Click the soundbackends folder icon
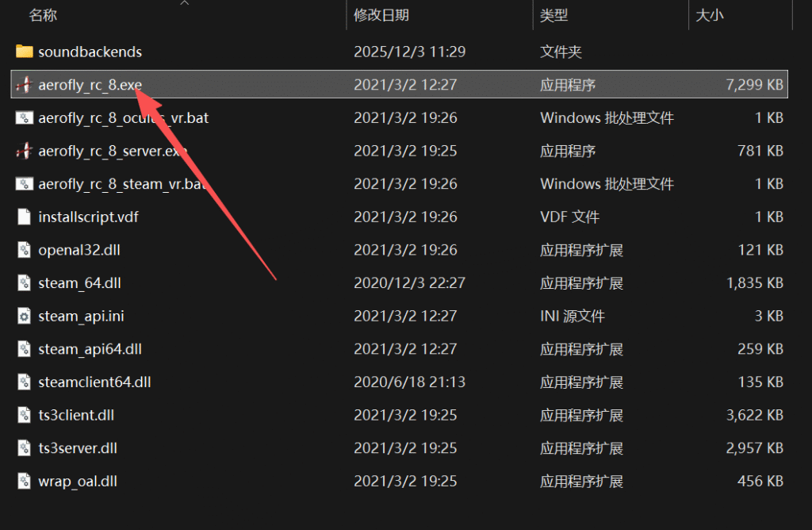812x530 pixels. (x=24, y=52)
